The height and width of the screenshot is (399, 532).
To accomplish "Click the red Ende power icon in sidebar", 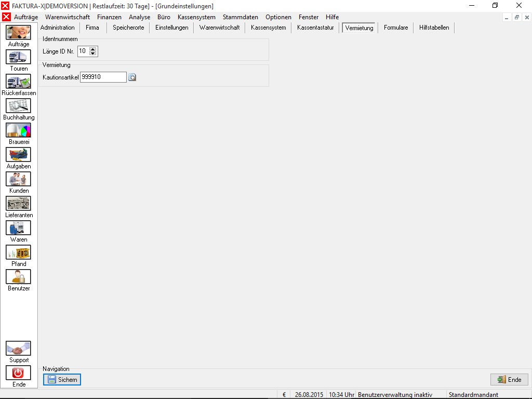I will click(x=18, y=373).
